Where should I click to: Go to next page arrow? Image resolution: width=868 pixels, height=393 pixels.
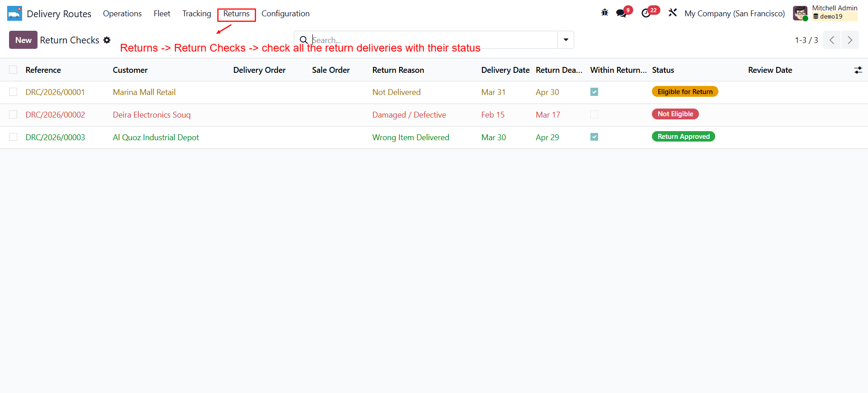pos(850,40)
